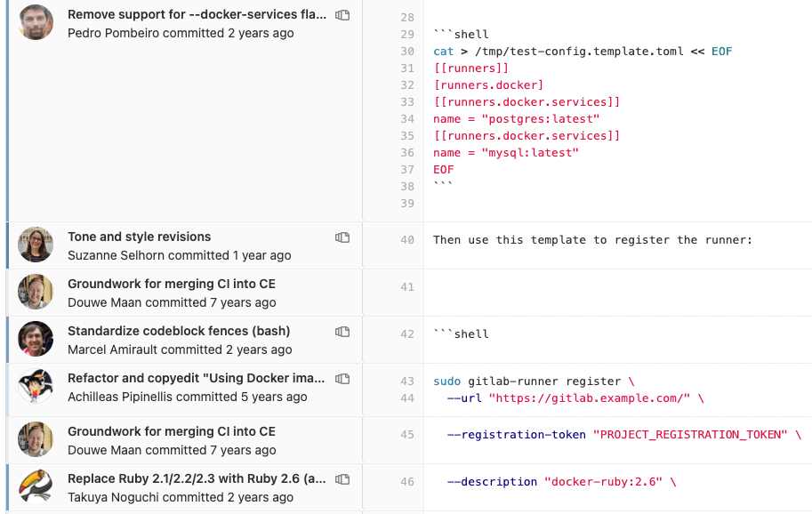View blame prior to Tone and style revisions
The width and height of the screenshot is (812, 514).
(x=342, y=237)
